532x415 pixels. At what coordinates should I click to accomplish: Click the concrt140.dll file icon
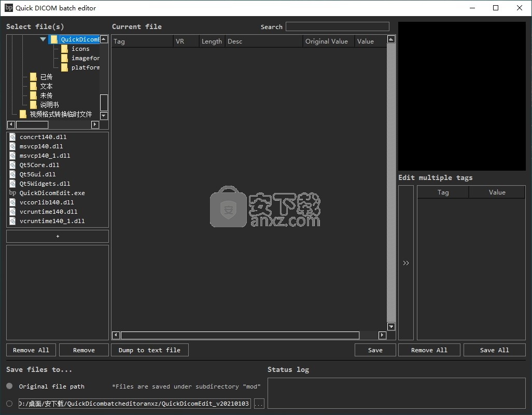click(x=12, y=137)
